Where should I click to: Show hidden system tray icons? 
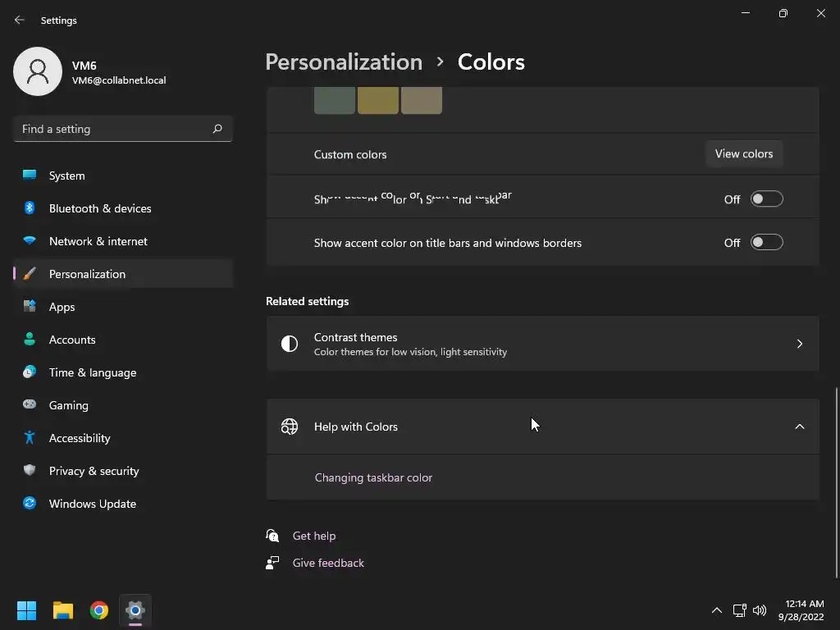click(x=716, y=610)
